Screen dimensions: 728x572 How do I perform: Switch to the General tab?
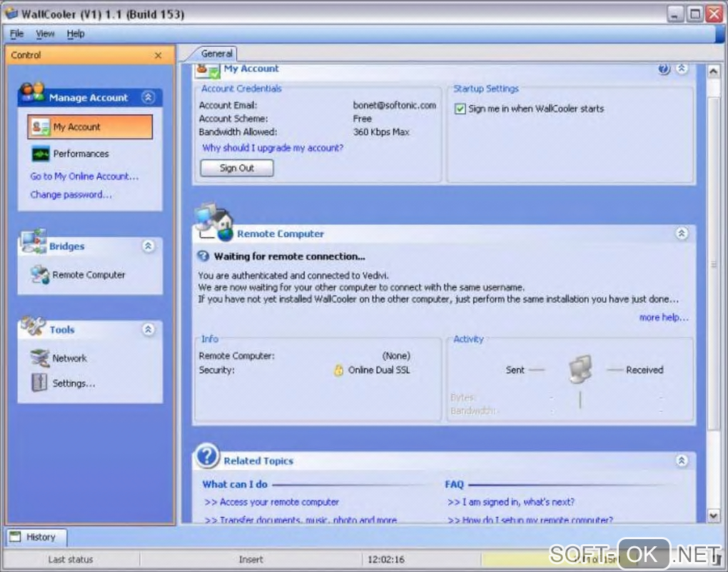(x=216, y=54)
